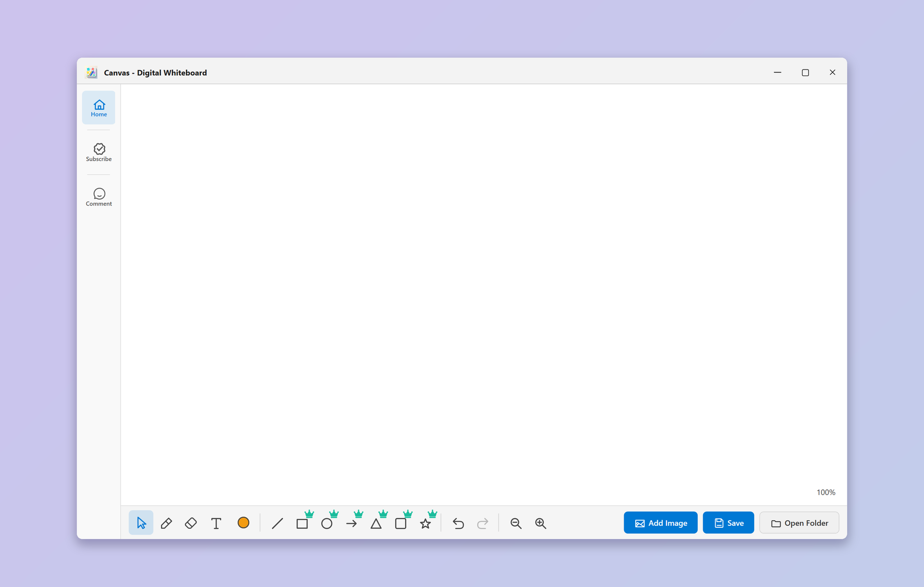Click the Add Image button
Screen dimensions: 924x587
point(660,523)
